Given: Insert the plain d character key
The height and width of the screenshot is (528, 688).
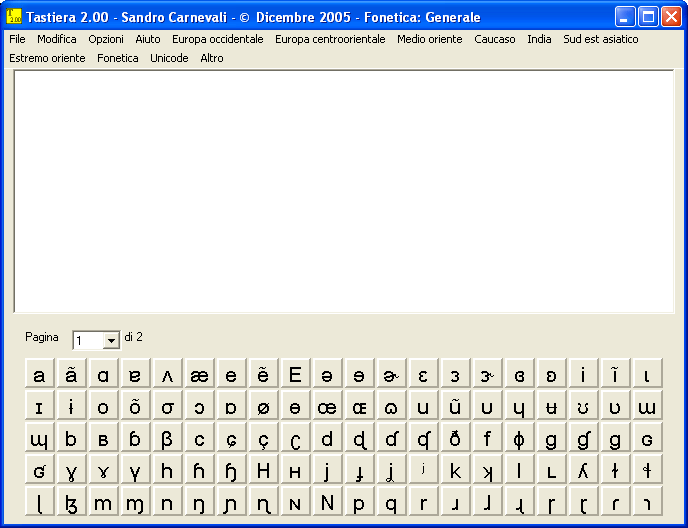Looking at the screenshot, I should click(327, 437).
